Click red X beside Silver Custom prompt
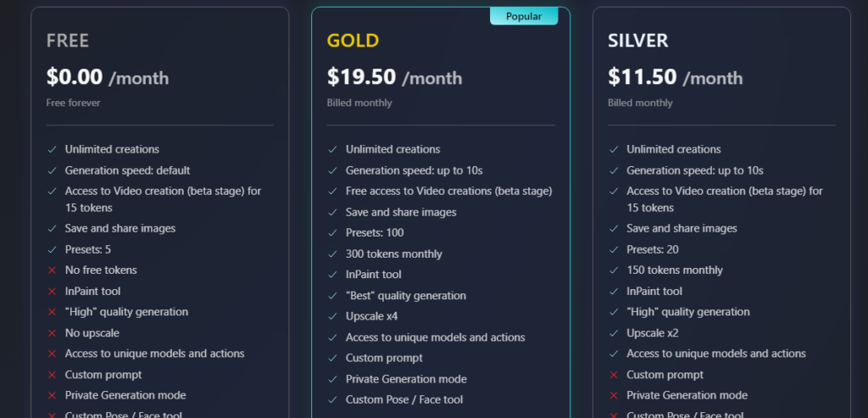Image resolution: width=868 pixels, height=418 pixels. 614,375
